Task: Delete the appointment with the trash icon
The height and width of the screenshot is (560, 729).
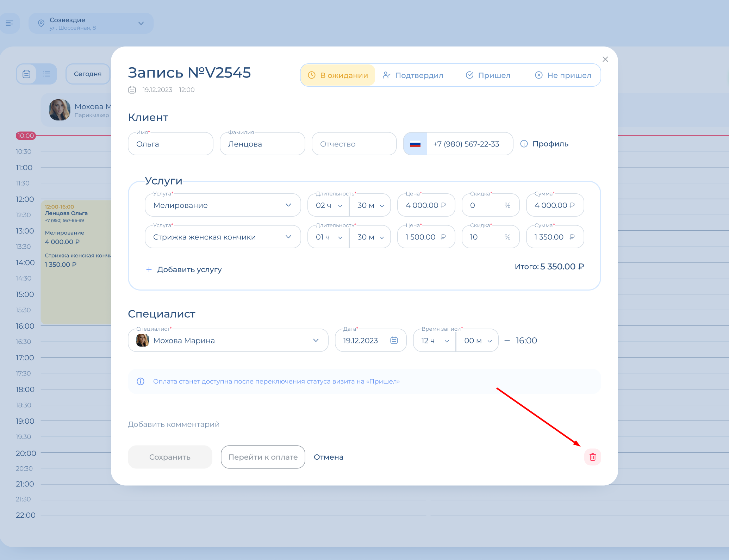Action: click(592, 457)
